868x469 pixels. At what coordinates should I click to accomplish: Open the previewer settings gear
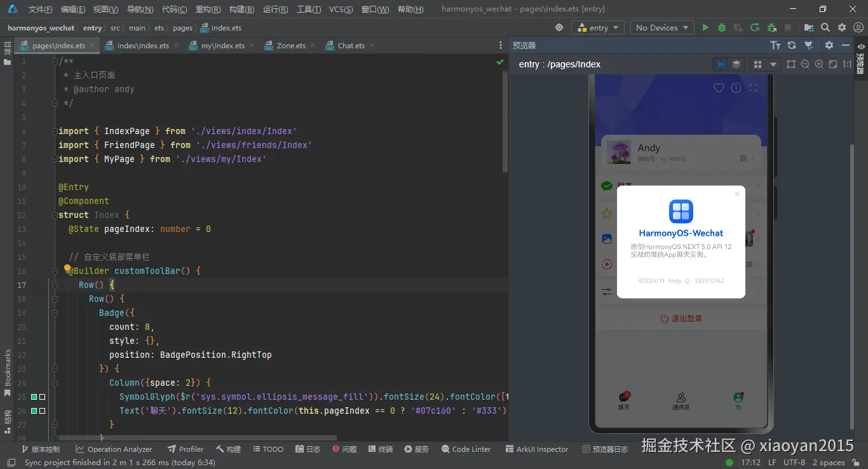[x=829, y=45]
